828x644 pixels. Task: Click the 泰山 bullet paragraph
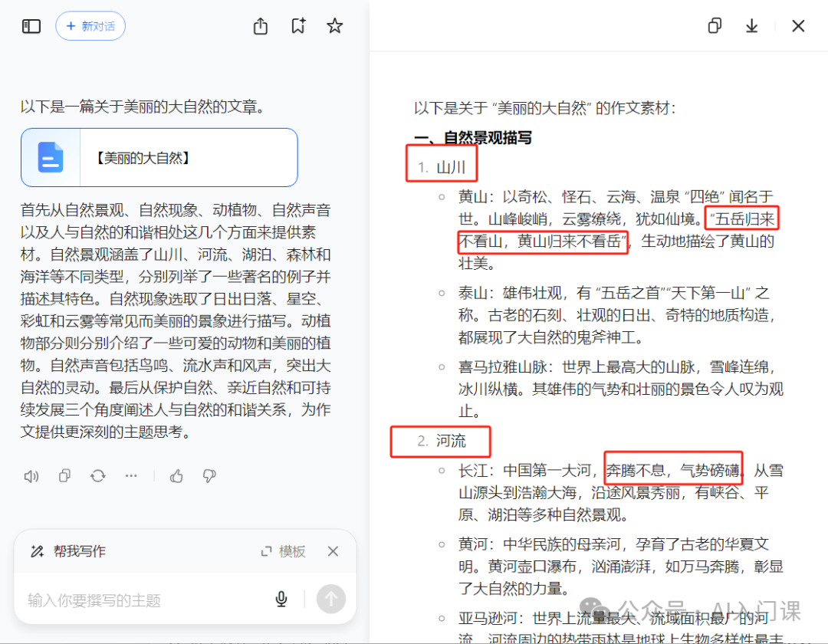pos(616,315)
